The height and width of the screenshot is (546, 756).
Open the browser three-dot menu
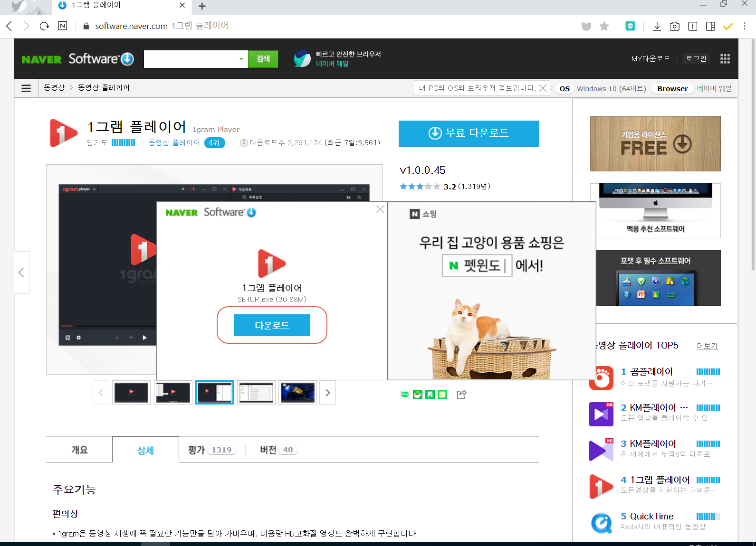[745, 26]
